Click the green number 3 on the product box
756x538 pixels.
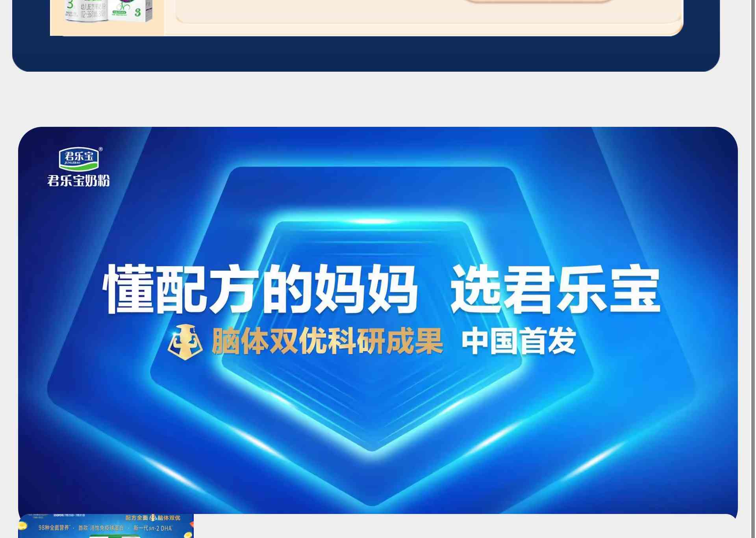click(x=137, y=12)
